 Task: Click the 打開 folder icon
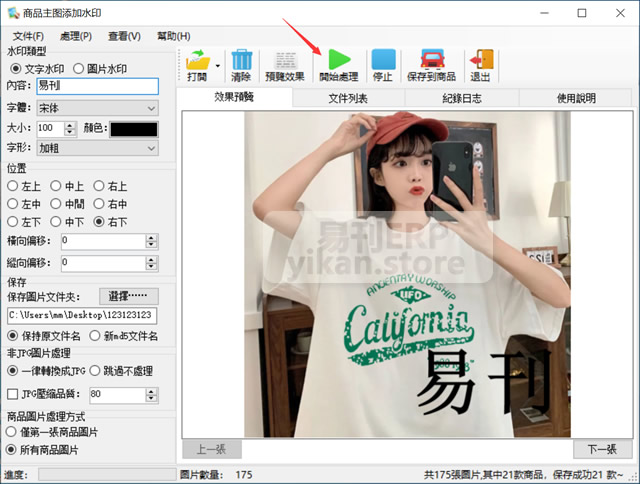[x=196, y=60]
